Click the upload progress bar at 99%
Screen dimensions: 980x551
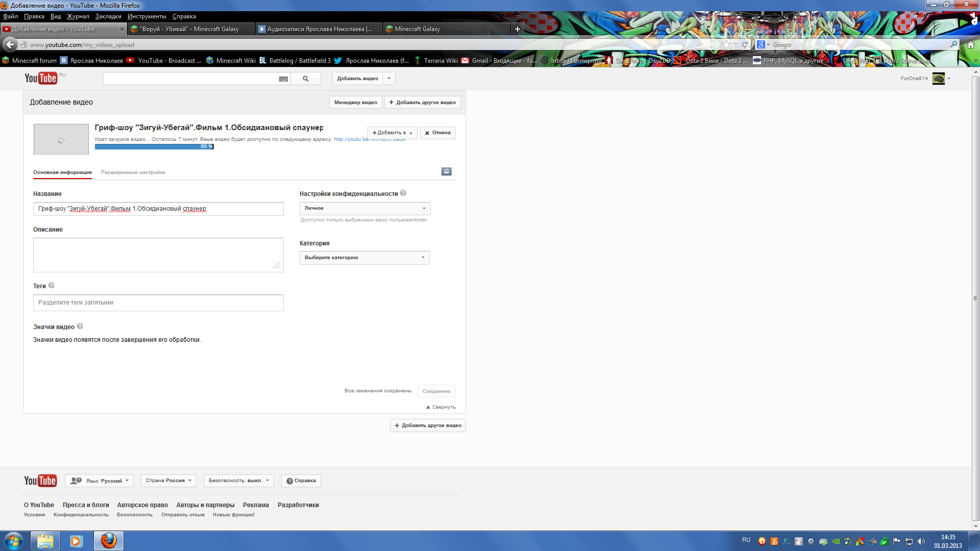click(154, 146)
